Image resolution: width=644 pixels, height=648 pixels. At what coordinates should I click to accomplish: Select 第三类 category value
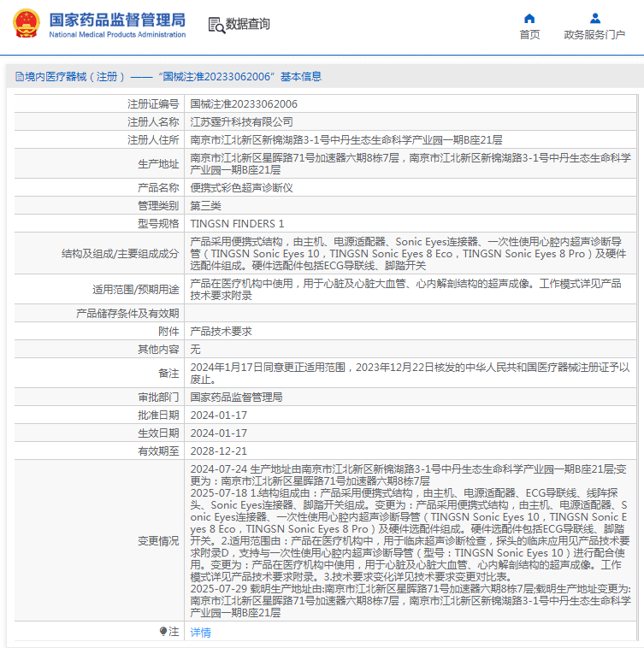[x=205, y=206]
